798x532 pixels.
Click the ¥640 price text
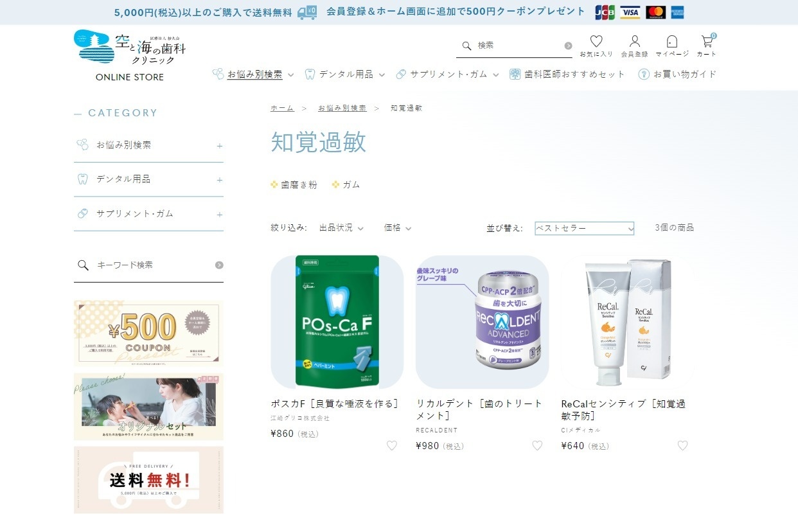pos(572,446)
